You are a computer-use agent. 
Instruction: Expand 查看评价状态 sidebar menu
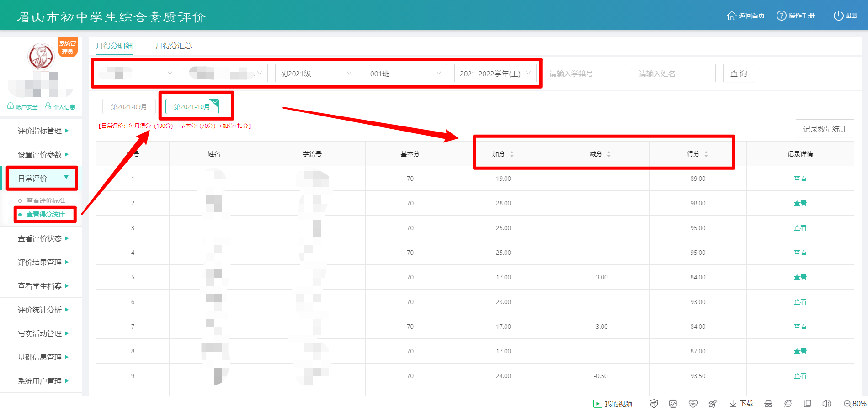[x=41, y=238]
